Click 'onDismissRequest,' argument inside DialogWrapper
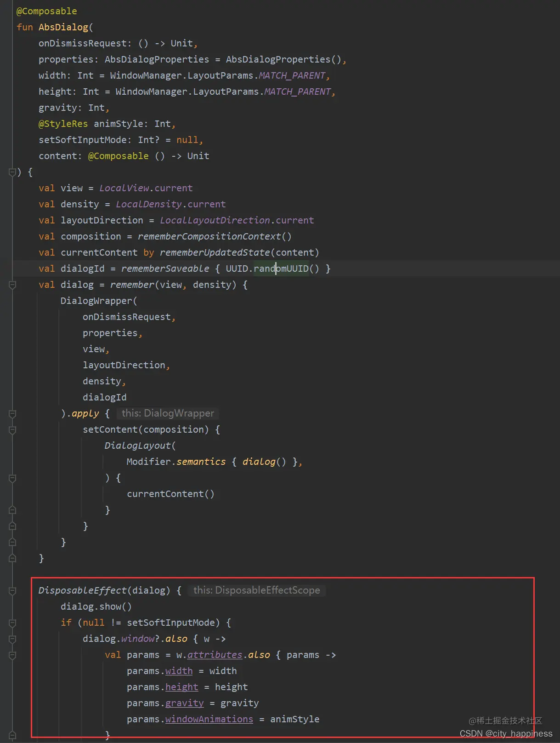Viewport: 560px width, 743px height. 129,317
